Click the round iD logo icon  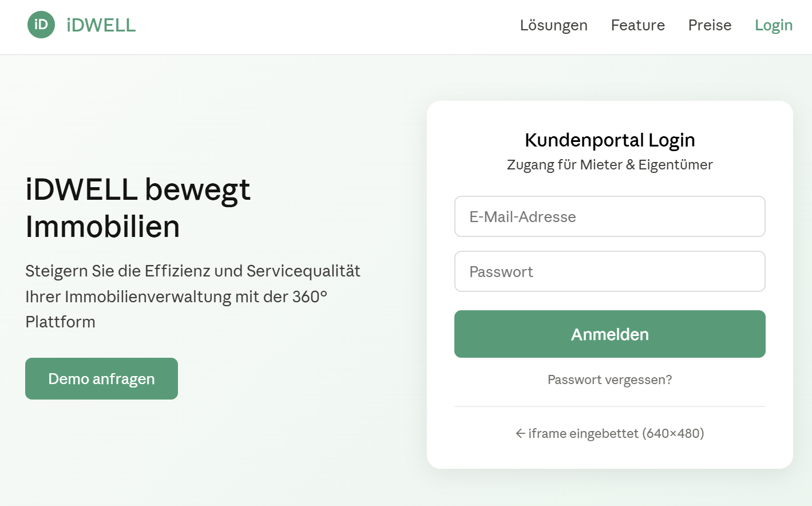click(41, 25)
